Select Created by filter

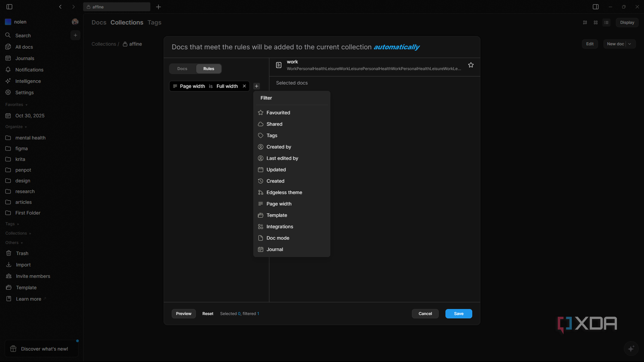[292, 147]
